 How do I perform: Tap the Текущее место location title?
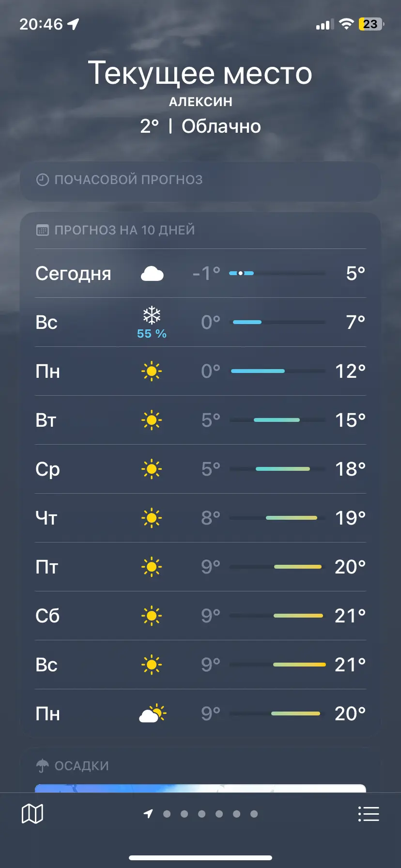point(200,74)
